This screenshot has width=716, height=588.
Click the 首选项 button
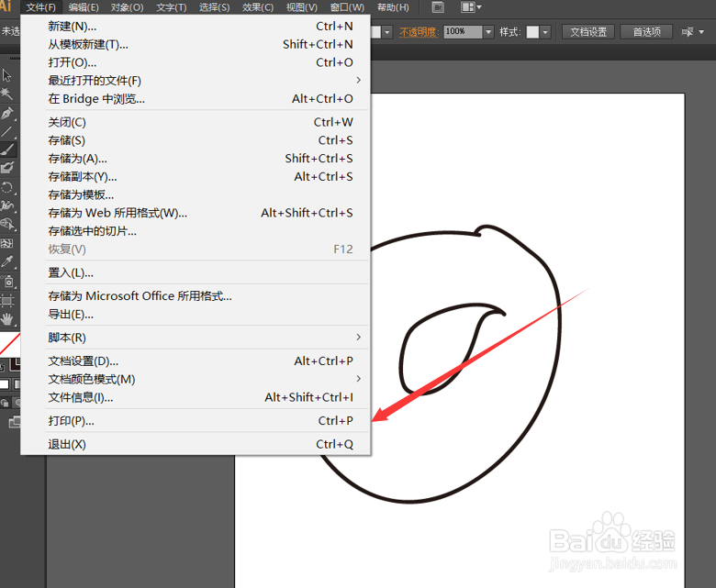coord(646,32)
